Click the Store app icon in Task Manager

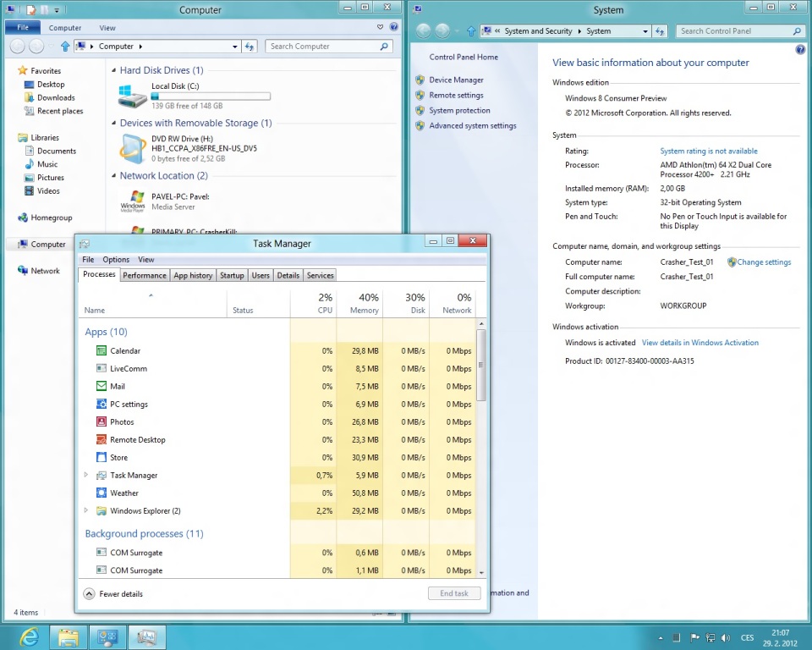[x=101, y=457]
